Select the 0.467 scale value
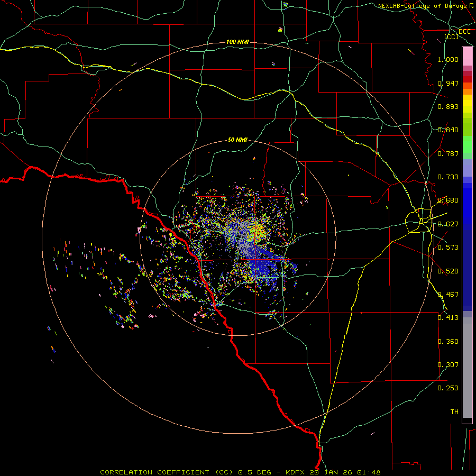Image resolution: width=476 pixels, height=476 pixels. click(x=448, y=295)
